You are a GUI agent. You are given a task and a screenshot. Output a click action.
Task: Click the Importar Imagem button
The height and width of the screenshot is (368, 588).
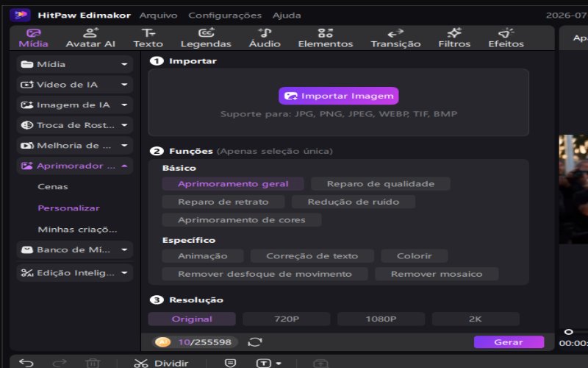(339, 96)
